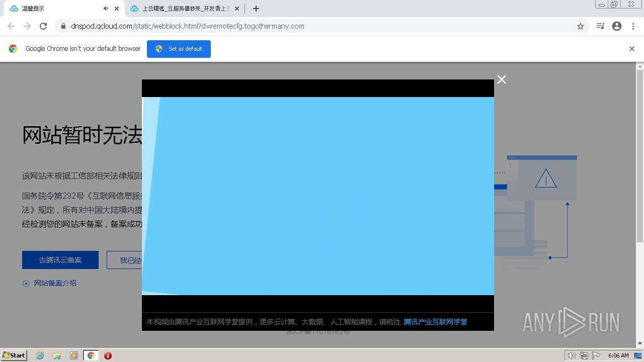
Task: Open the Windows Start menu
Action: point(14,355)
